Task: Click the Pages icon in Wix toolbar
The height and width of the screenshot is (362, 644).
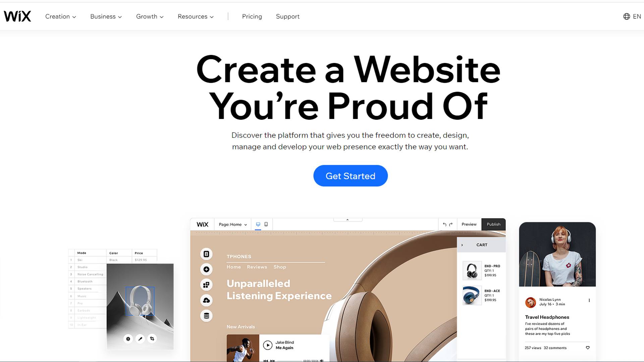Action: (x=206, y=254)
